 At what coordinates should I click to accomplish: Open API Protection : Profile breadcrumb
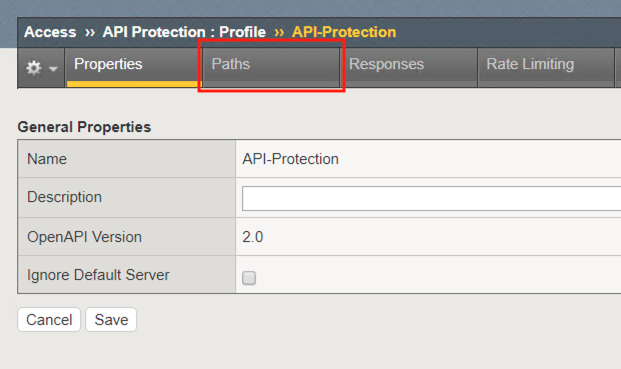point(184,32)
